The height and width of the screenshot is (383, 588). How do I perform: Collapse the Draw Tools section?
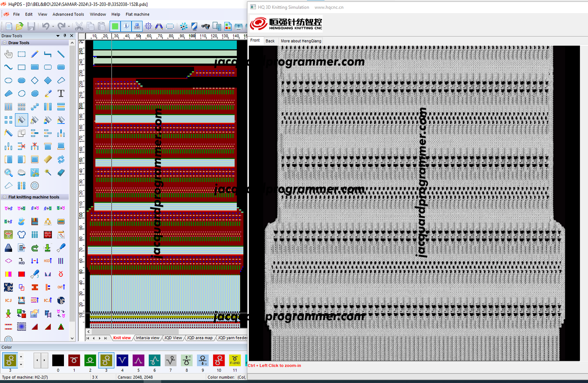tap(4, 43)
